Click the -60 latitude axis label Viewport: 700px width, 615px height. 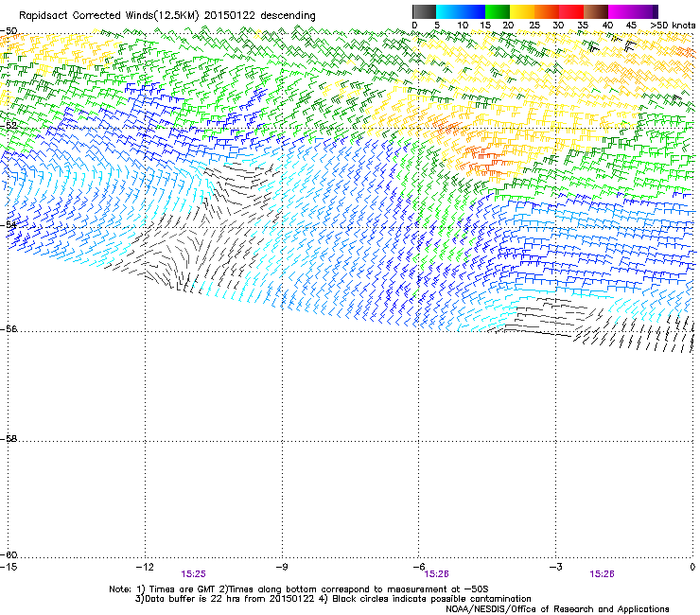tap(9, 554)
